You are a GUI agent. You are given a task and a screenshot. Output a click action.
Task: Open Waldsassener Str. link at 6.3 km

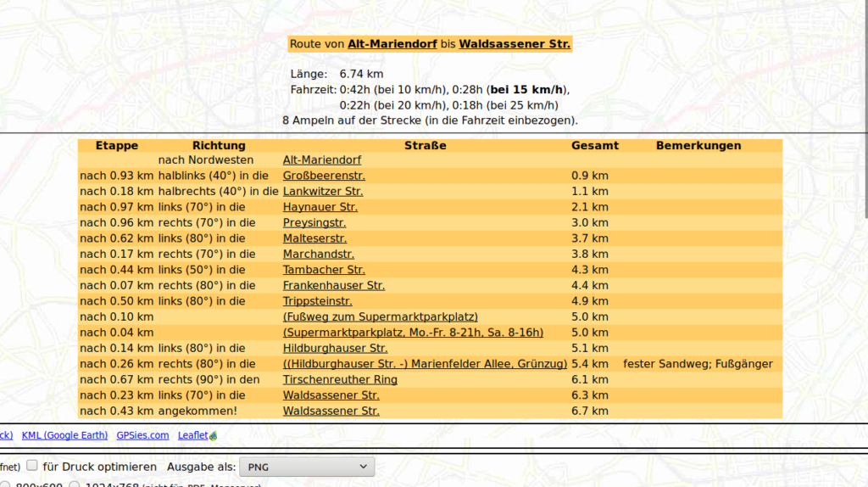tap(331, 395)
